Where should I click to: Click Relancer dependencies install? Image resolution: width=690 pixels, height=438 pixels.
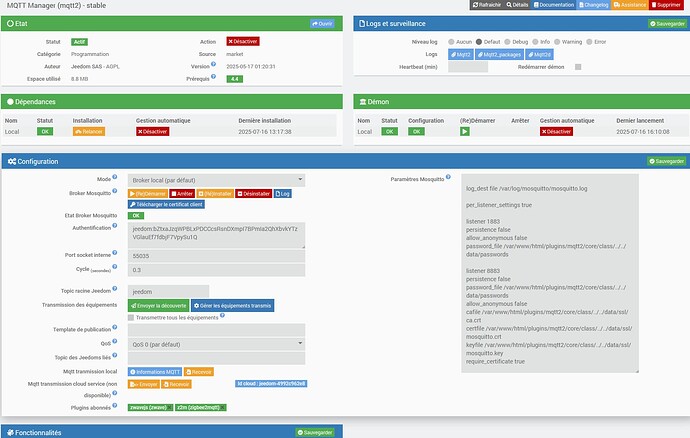(x=89, y=132)
